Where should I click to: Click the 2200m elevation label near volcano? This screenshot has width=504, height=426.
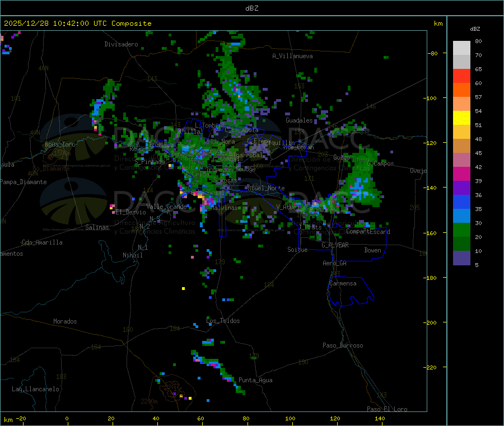pyautogui.click(x=149, y=401)
